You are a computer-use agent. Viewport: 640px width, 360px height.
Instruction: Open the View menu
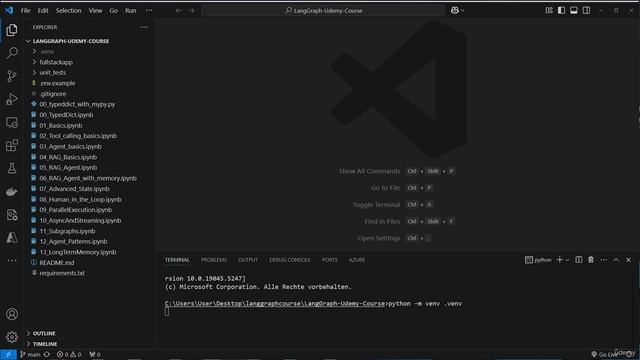point(95,11)
